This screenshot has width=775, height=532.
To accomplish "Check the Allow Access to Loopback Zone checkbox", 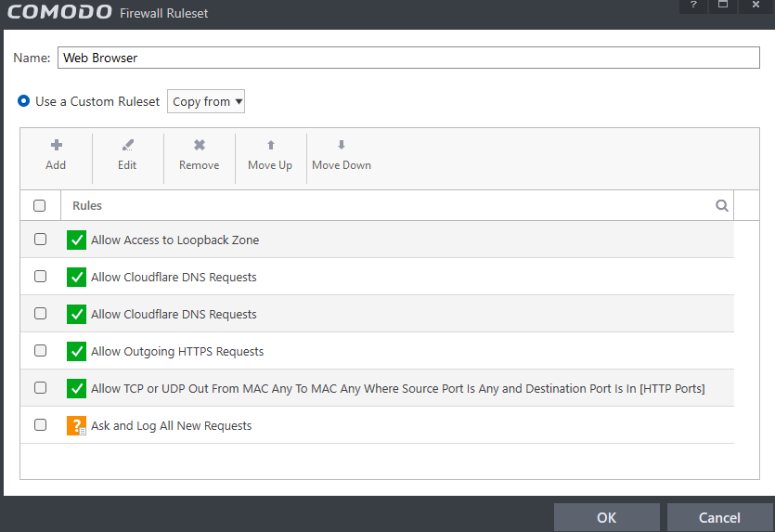I will pyautogui.click(x=41, y=240).
